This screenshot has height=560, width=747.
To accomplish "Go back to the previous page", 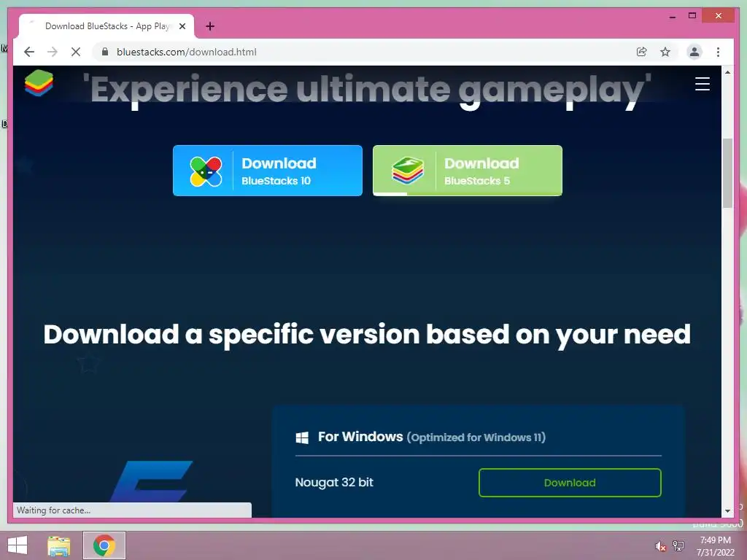I will pos(29,52).
